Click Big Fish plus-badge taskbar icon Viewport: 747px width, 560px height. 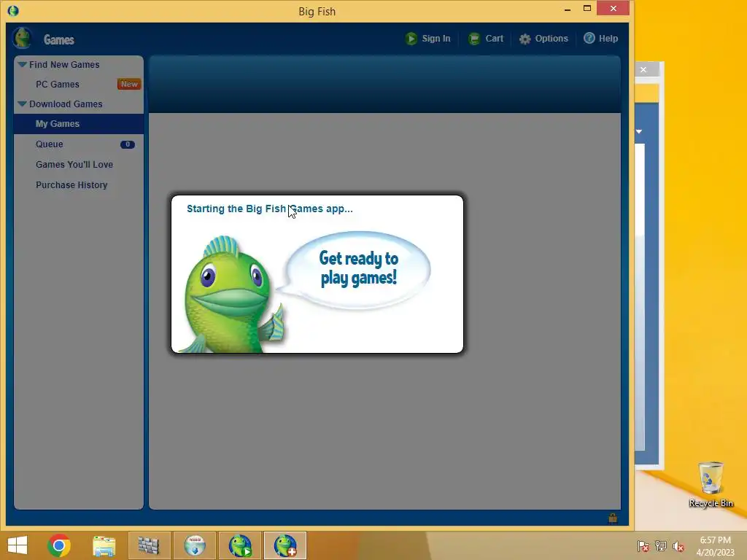tap(285, 545)
